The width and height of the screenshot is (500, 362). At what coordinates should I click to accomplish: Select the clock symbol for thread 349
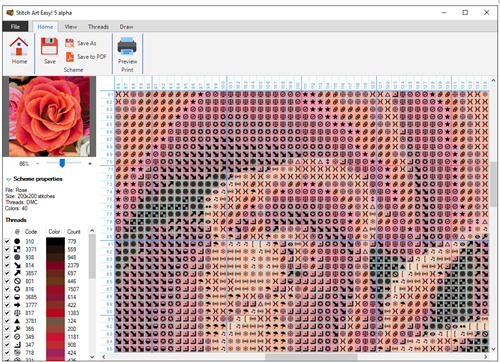point(17,337)
